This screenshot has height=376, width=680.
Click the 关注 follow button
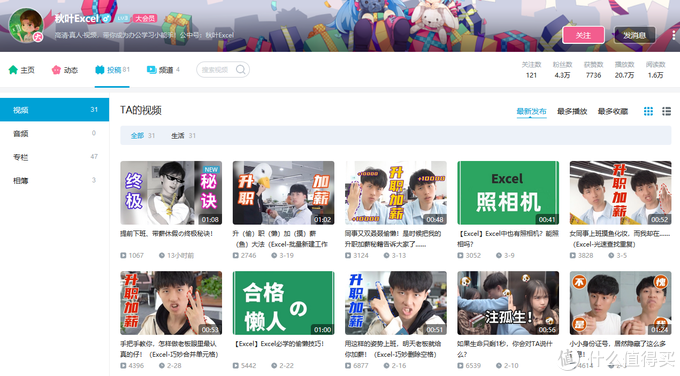click(x=583, y=35)
